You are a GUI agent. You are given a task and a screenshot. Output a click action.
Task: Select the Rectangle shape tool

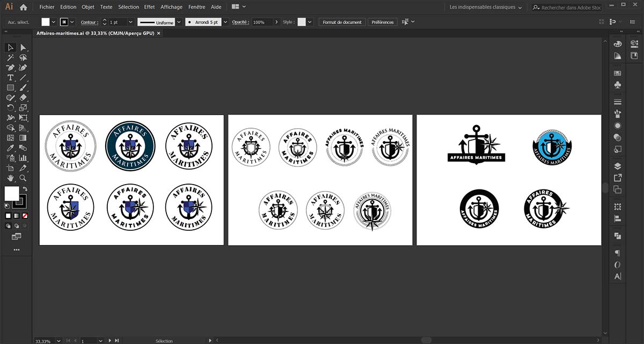[10, 87]
